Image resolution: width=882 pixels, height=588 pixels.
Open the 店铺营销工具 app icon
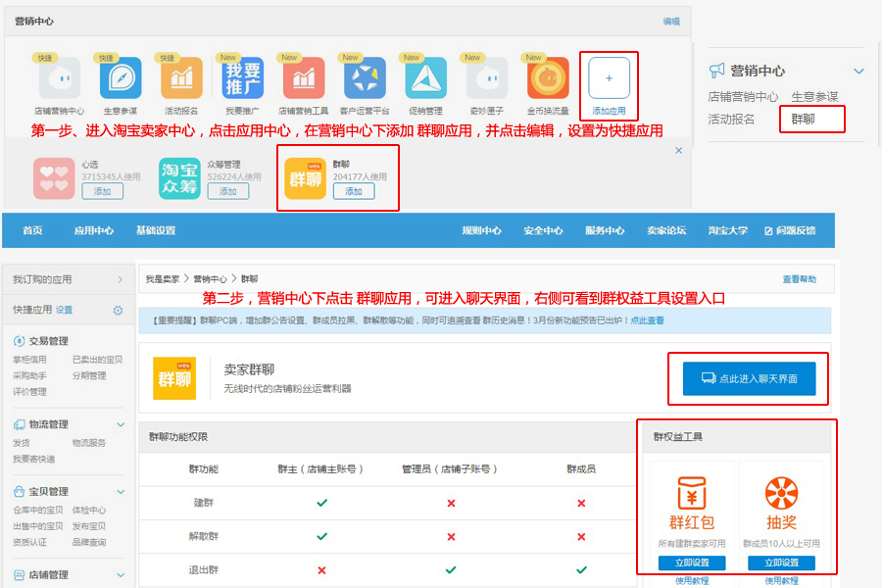[x=304, y=78]
